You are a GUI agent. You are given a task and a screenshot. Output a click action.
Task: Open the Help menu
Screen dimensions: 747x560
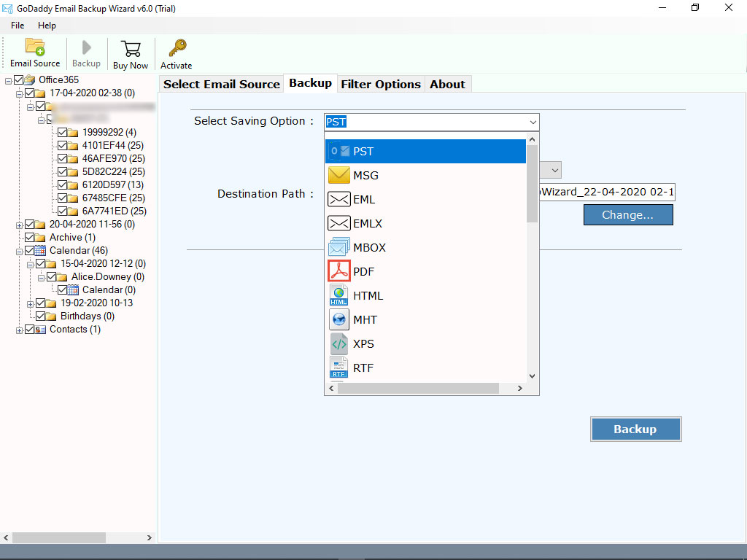[47, 26]
